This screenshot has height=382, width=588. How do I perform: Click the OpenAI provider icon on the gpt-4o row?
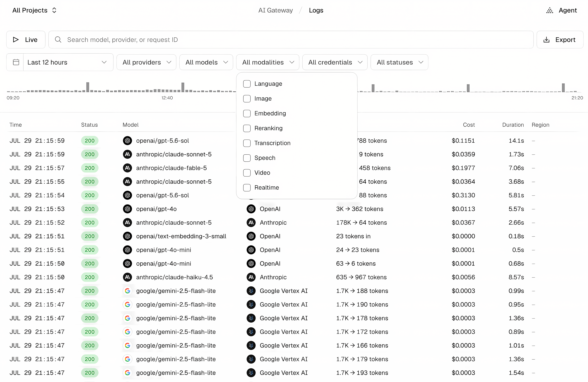251,209
